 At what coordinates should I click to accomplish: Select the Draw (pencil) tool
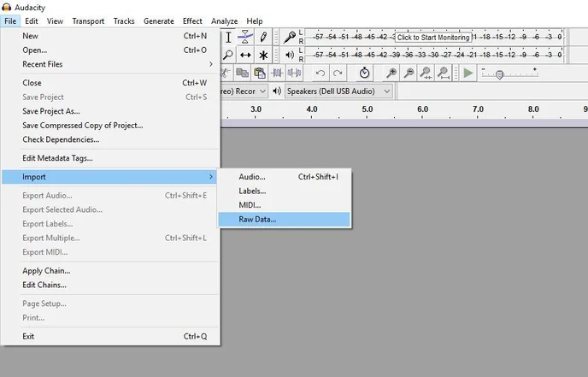pos(263,37)
